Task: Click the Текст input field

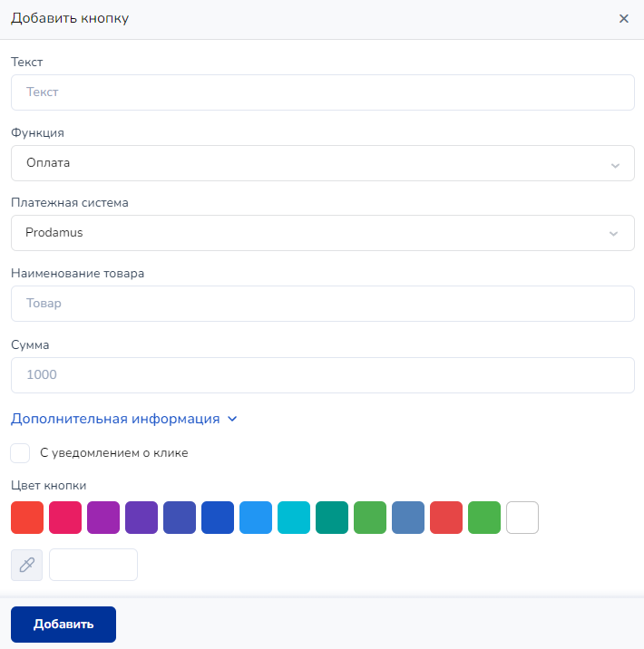Action: (x=322, y=92)
